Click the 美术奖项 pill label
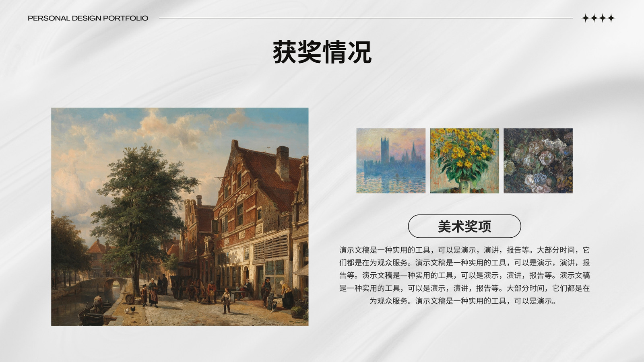The image size is (644, 362). [464, 226]
